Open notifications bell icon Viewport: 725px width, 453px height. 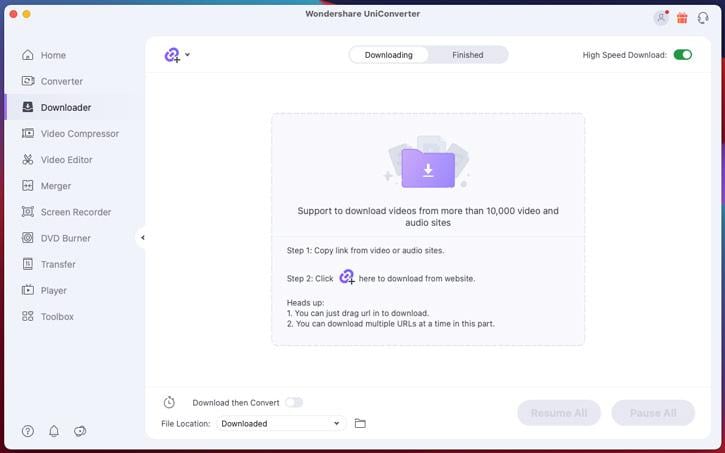point(54,431)
